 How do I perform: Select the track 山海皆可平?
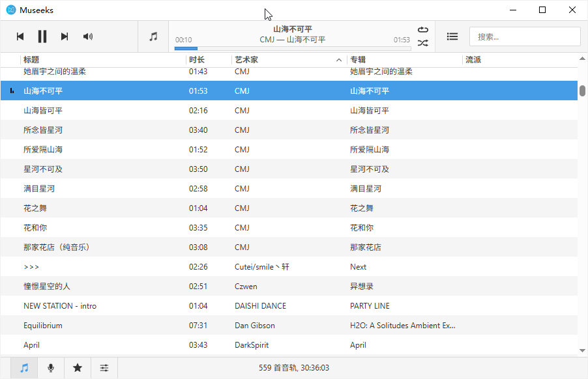[x=42, y=110]
